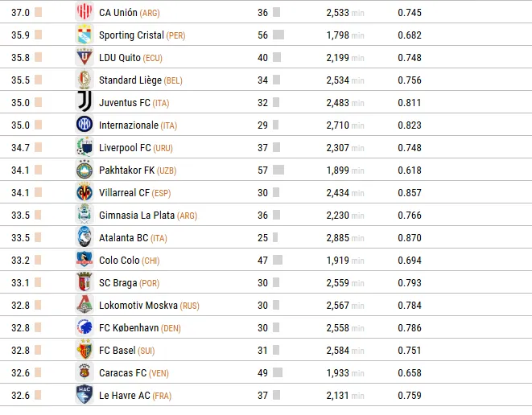532x415 pixels.
Task: Open the Caracas FC team link
Action: point(122,372)
